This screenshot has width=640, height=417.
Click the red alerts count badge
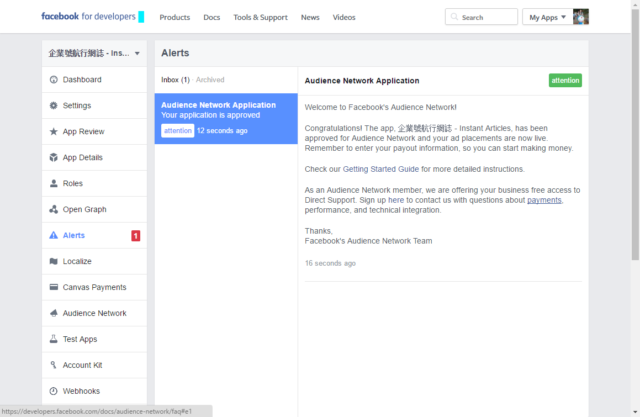point(136,235)
